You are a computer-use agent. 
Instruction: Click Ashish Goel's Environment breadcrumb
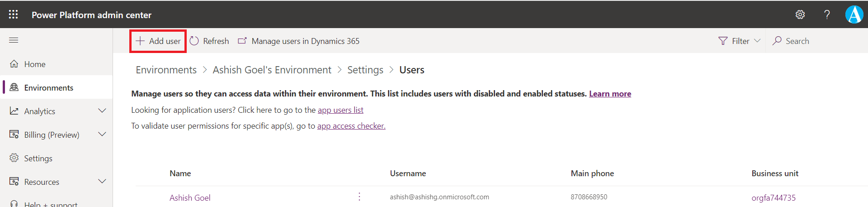tap(272, 70)
